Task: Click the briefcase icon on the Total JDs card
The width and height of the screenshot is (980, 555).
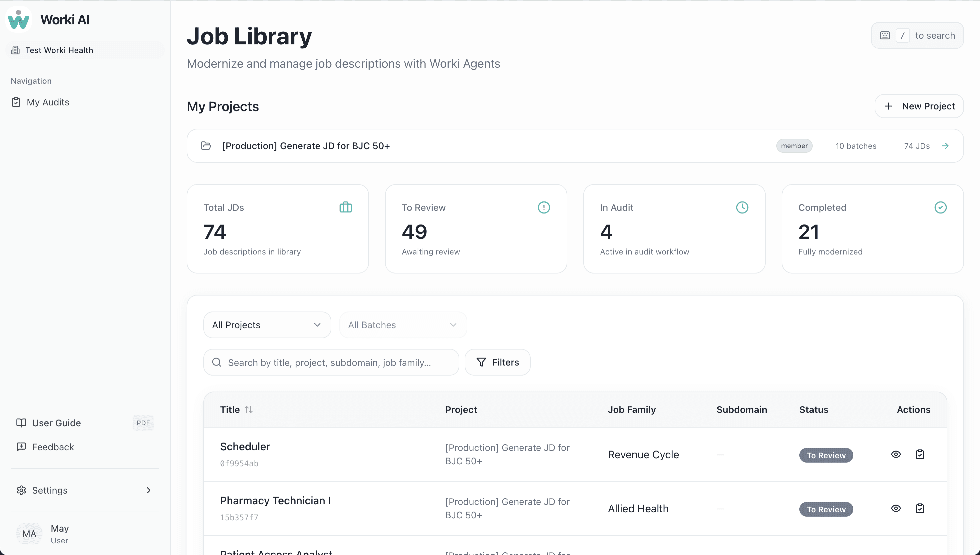Action: [x=345, y=207]
